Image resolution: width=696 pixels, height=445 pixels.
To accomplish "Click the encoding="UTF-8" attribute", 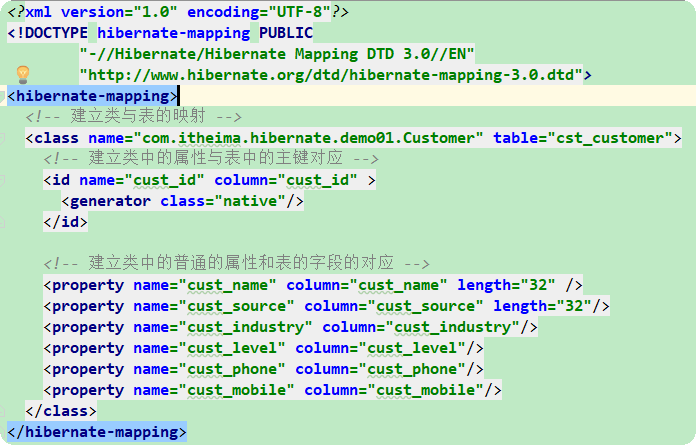I will click(x=259, y=12).
